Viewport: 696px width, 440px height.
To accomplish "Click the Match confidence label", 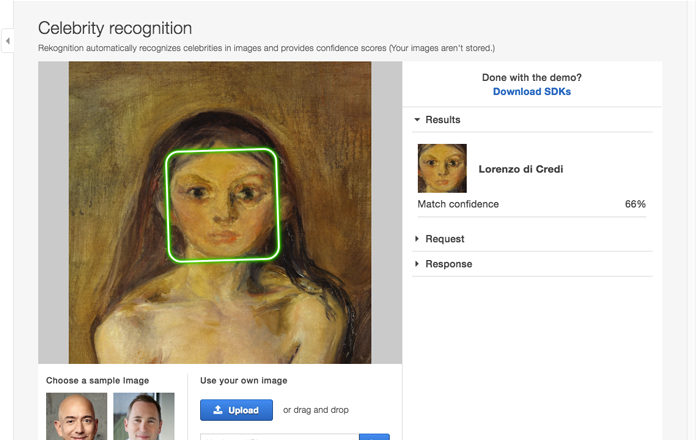I will coord(458,204).
